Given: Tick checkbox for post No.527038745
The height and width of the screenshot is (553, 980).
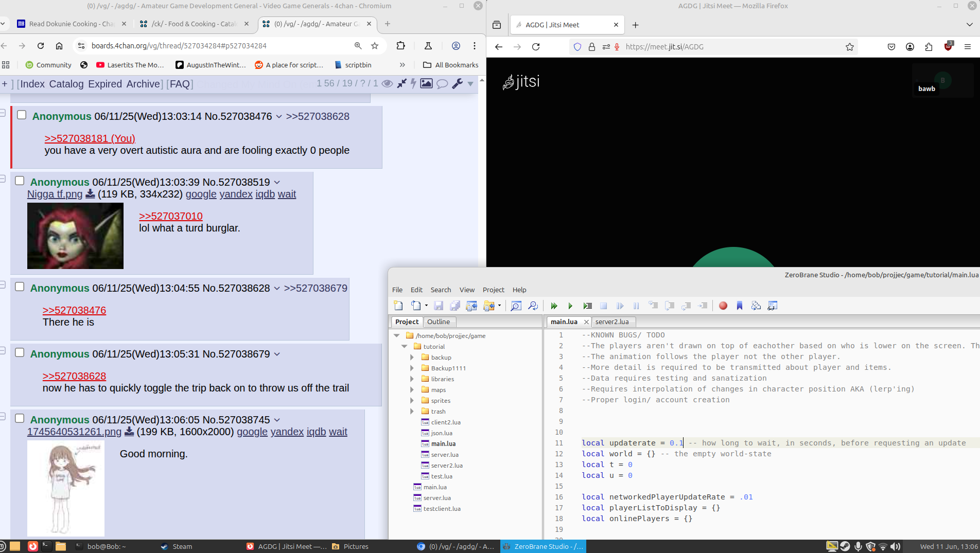Looking at the screenshot, I should (20, 418).
